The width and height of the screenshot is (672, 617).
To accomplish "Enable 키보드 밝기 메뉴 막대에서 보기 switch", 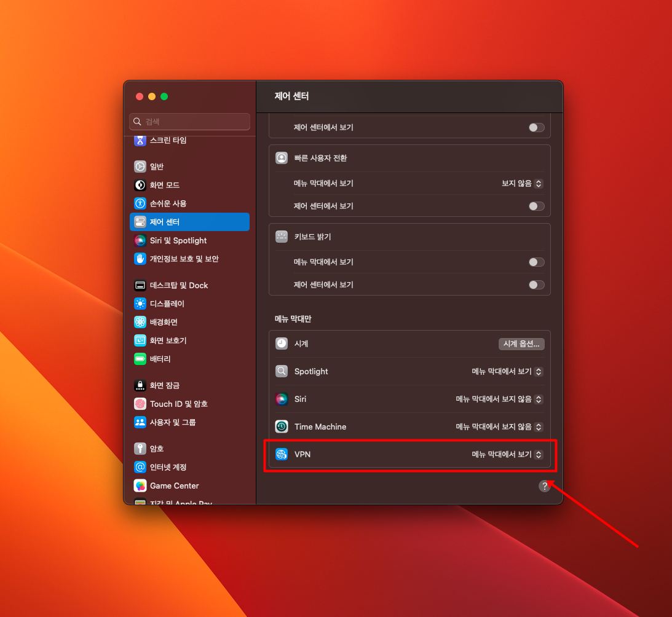I will tap(537, 262).
